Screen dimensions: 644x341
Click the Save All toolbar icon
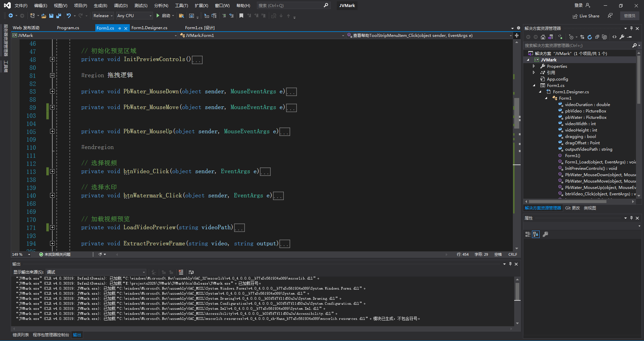[x=59, y=16]
